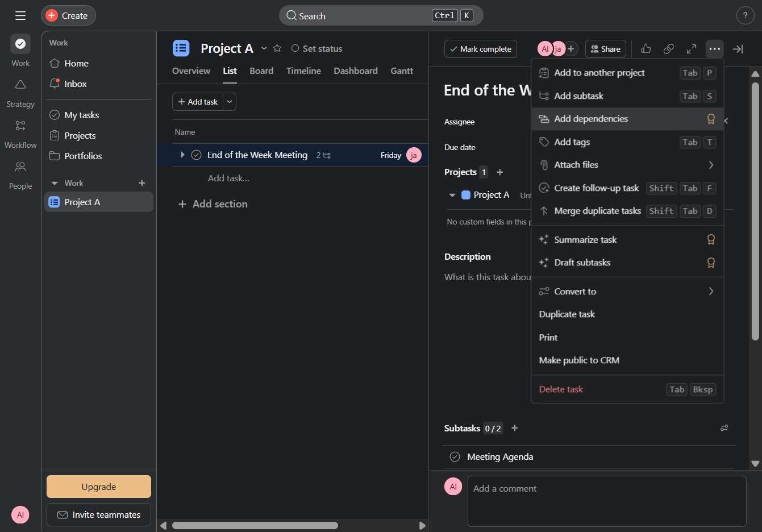Set the project status
This screenshot has width=762, height=532.
pyautogui.click(x=317, y=48)
